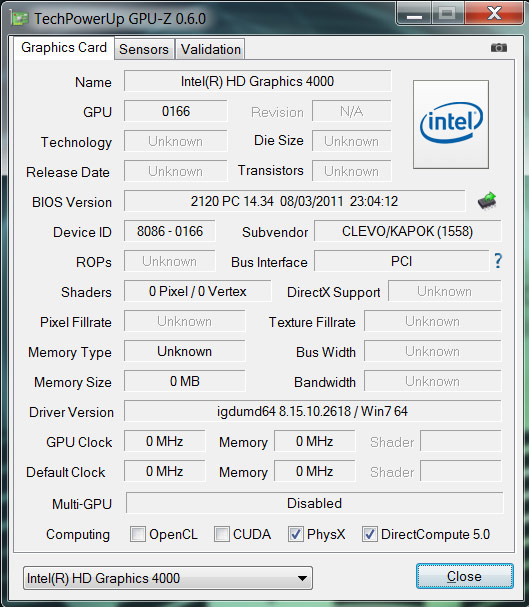Click the ROPs field showing Unknown
The image size is (529, 607).
[x=169, y=261]
